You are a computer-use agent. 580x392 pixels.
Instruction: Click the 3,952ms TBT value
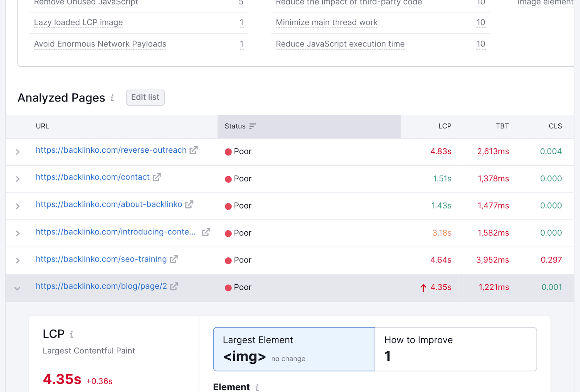coord(492,260)
